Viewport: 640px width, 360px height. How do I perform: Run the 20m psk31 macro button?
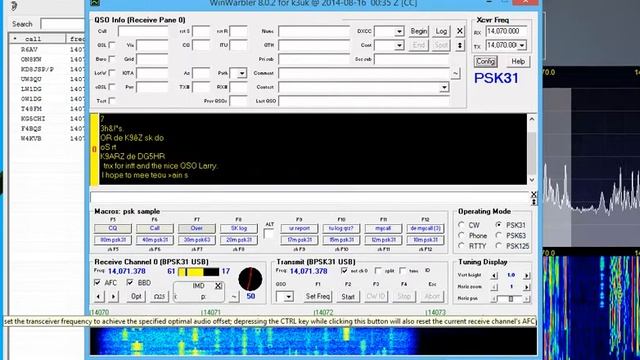[239, 240]
